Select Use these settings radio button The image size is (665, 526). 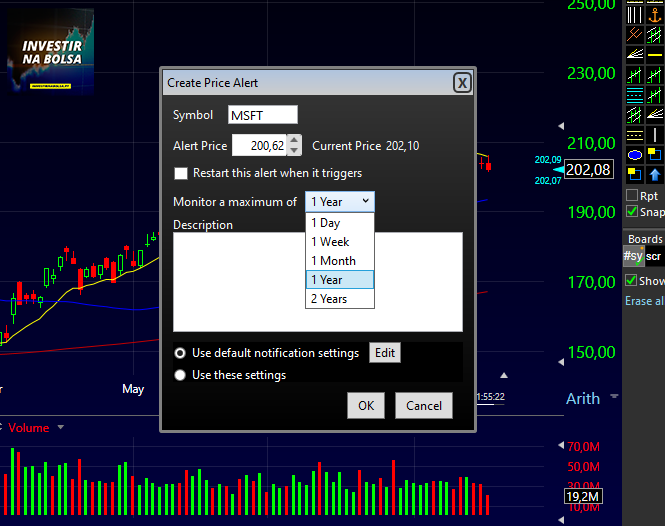point(180,375)
